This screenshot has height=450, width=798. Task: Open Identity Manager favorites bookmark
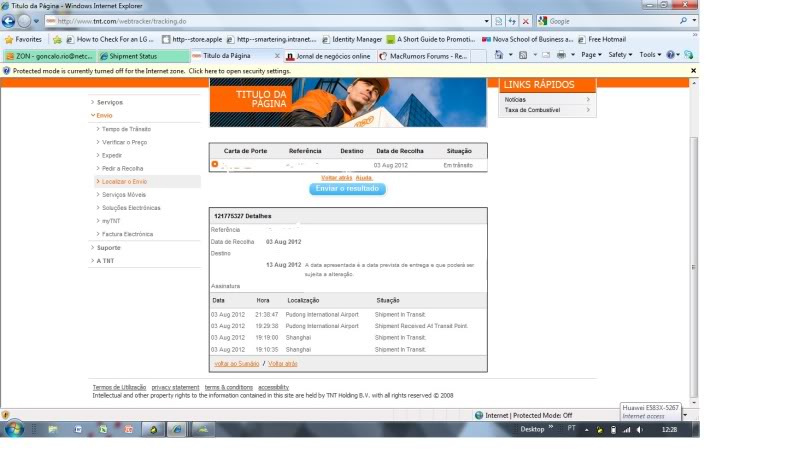pyautogui.click(x=352, y=39)
